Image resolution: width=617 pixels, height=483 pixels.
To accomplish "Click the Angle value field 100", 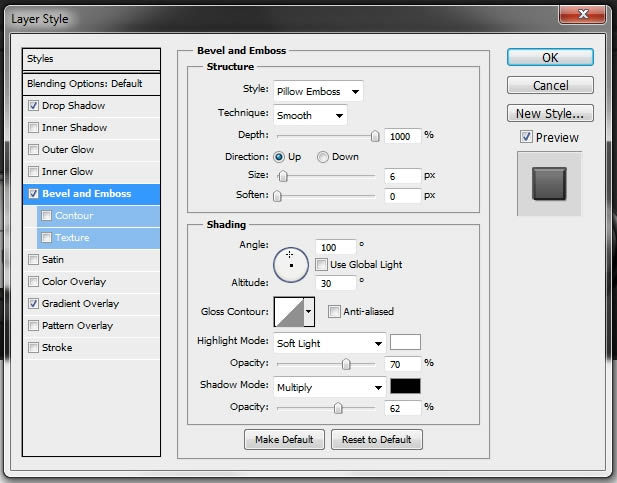I will pyautogui.click(x=336, y=247).
